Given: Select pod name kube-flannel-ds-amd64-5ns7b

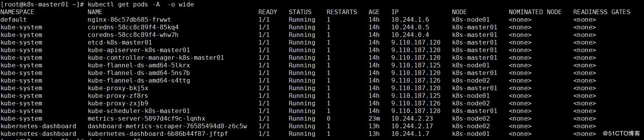Looking at the screenshot, I should (x=139, y=73).
